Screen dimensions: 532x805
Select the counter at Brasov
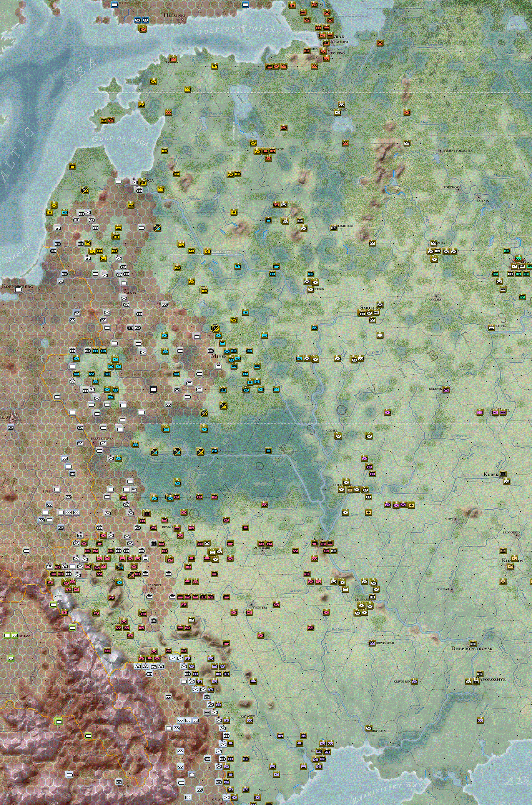click(x=119, y=782)
